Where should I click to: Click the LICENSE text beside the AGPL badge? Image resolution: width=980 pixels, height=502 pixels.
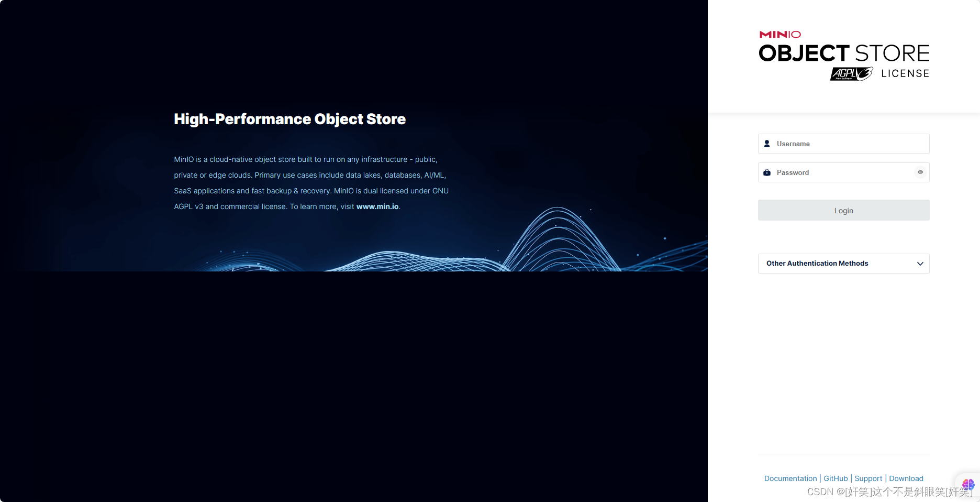pos(905,74)
